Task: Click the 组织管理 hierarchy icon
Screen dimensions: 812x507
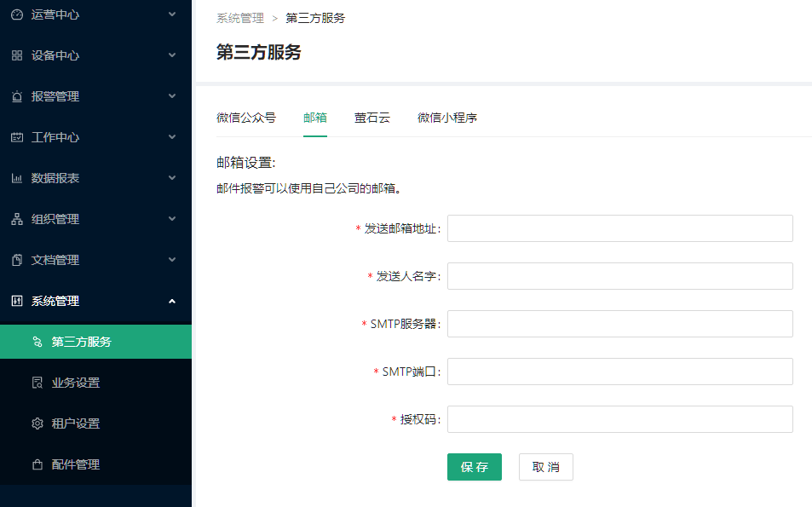Action: 17,219
